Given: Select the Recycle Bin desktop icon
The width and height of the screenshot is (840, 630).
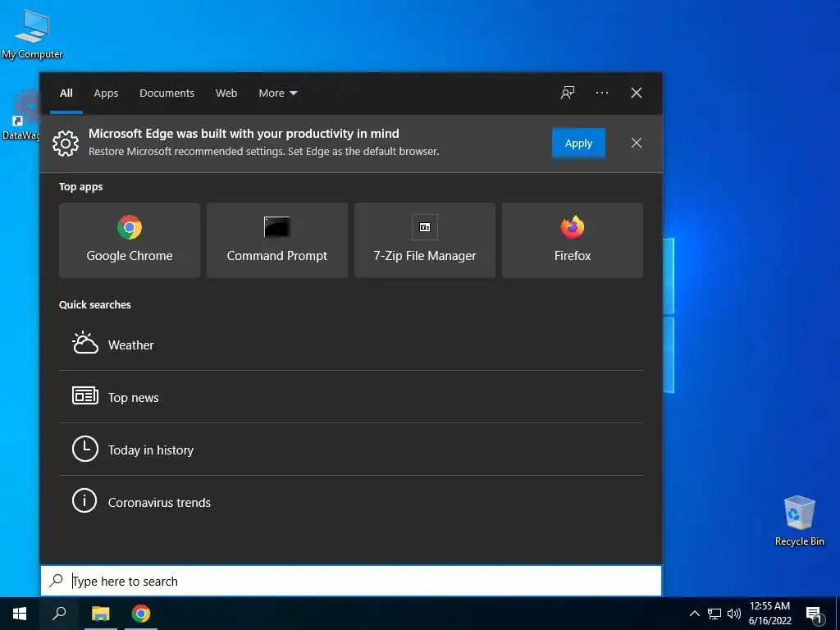Looking at the screenshot, I should 799,521.
